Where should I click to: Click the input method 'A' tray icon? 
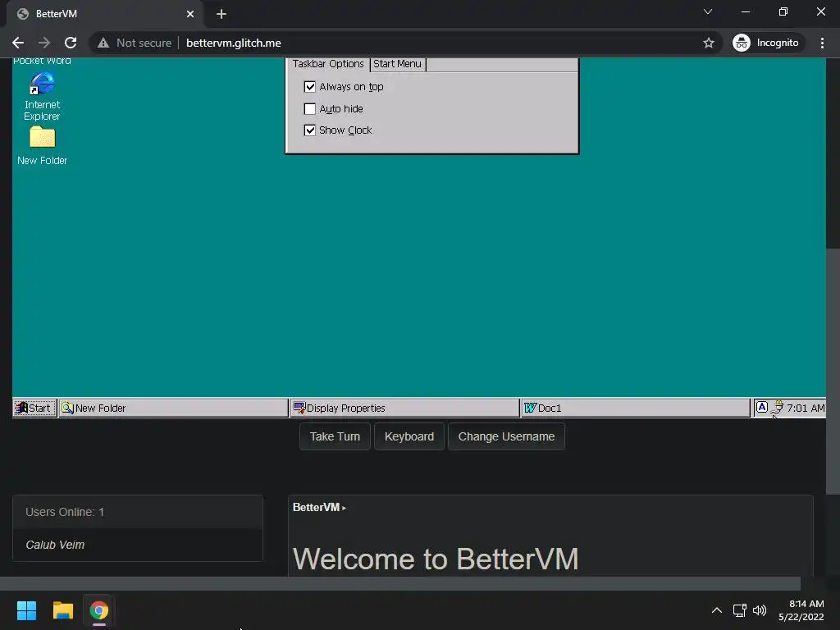(x=762, y=407)
